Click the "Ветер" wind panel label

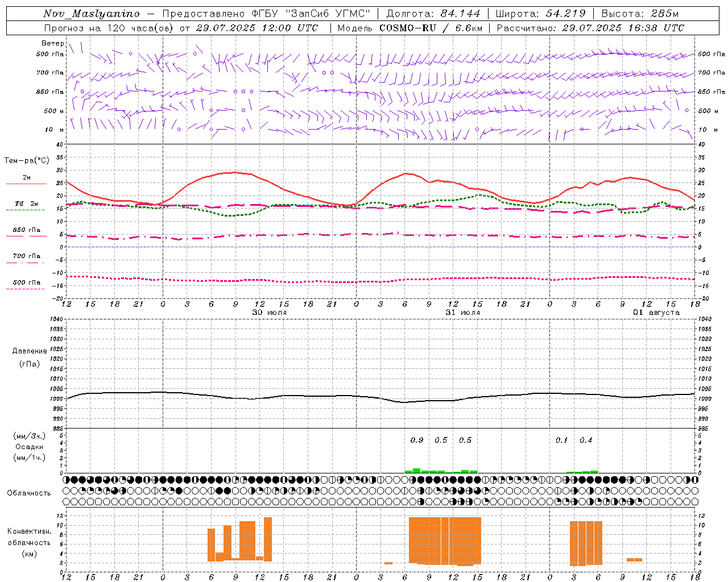click(x=53, y=43)
